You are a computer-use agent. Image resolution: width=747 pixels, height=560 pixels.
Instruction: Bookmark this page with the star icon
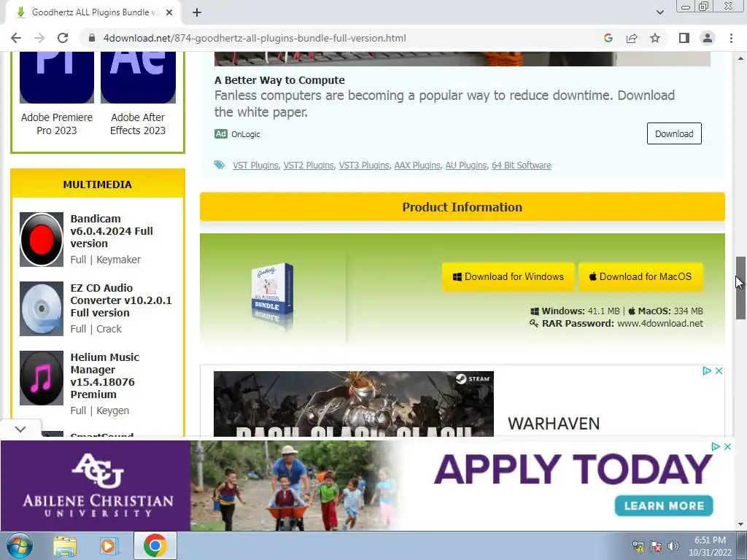655,38
